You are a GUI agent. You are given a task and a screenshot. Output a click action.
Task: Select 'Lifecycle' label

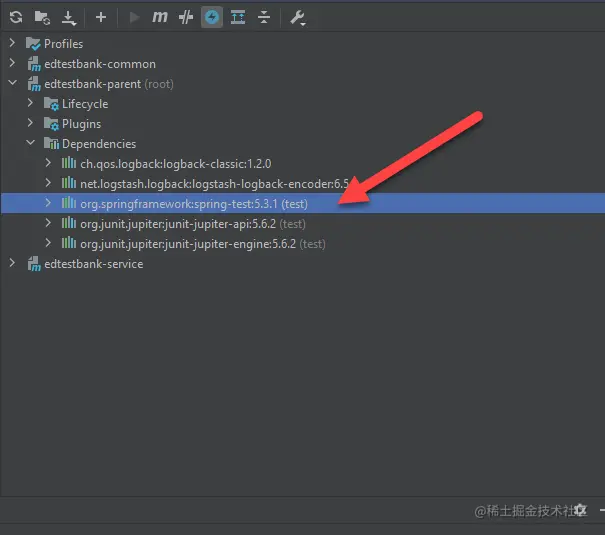tap(85, 104)
